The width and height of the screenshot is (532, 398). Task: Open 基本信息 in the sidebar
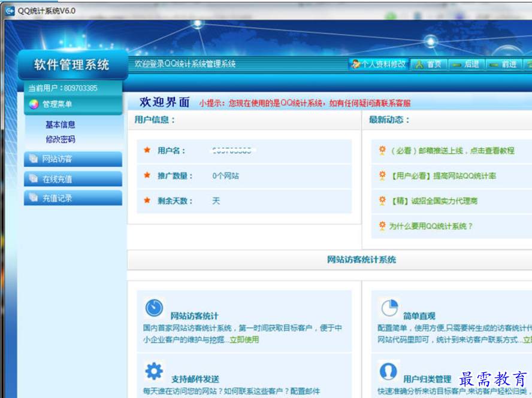point(61,124)
